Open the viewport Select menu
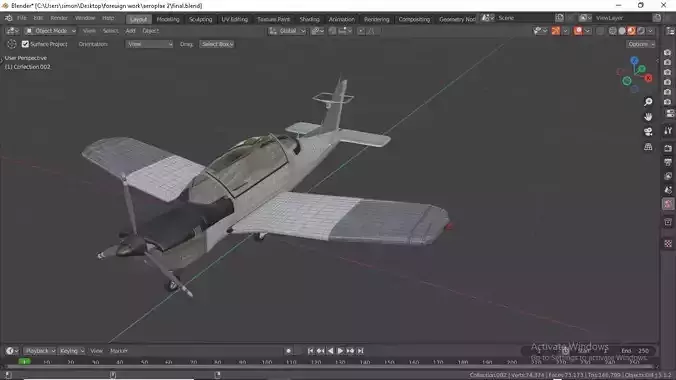This screenshot has width=676, height=380. coord(110,31)
